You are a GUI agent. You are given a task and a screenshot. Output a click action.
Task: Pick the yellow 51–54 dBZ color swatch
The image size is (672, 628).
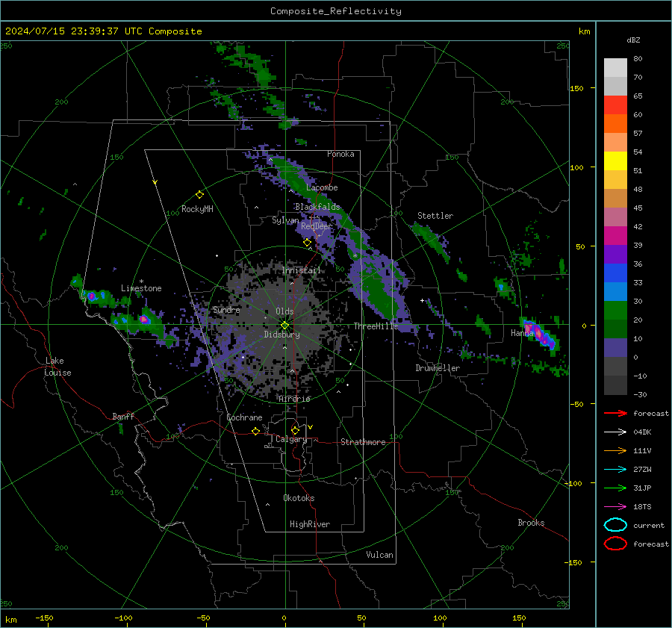[615, 161]
